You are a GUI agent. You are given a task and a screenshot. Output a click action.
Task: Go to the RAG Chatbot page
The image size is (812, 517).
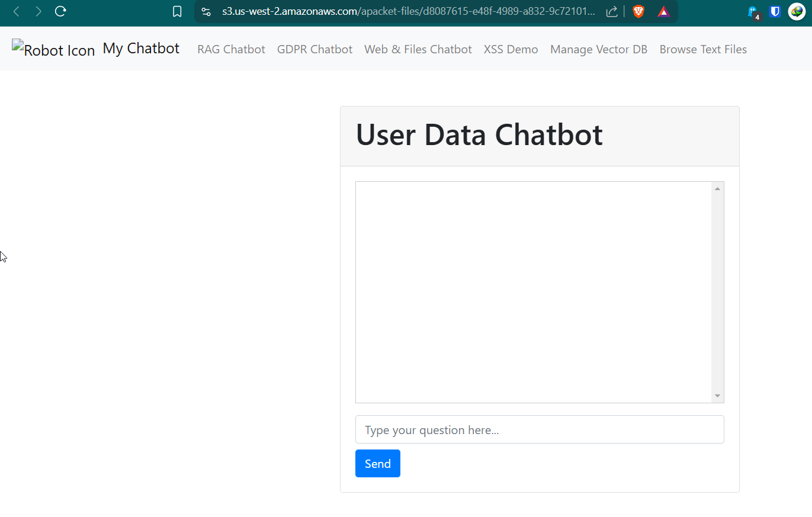click(231, 50)
